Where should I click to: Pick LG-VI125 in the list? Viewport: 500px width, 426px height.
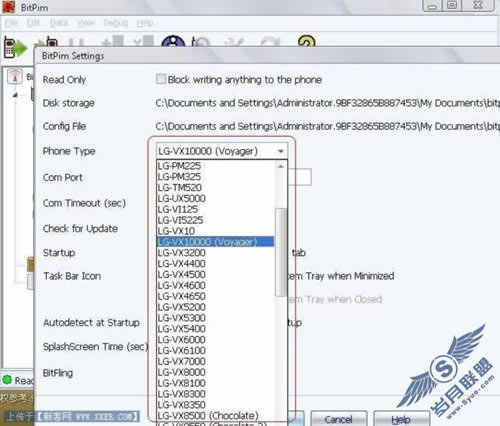click(x=215, y=209)
